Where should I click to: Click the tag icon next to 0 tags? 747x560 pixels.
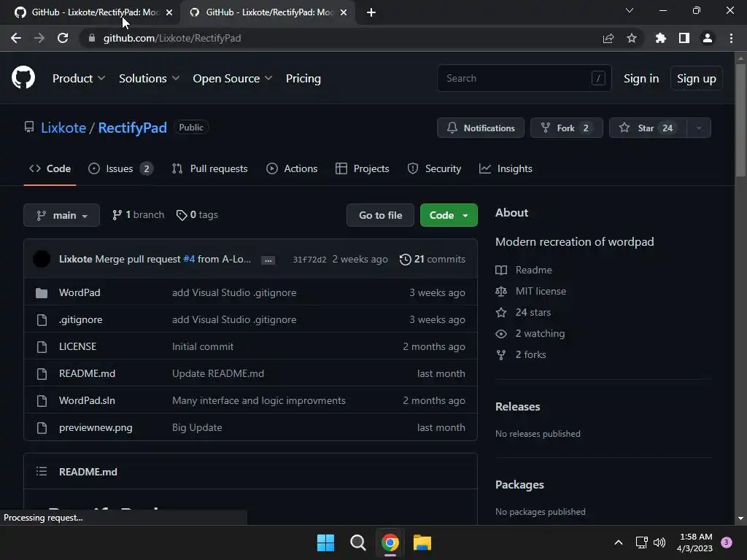(182, 215)
